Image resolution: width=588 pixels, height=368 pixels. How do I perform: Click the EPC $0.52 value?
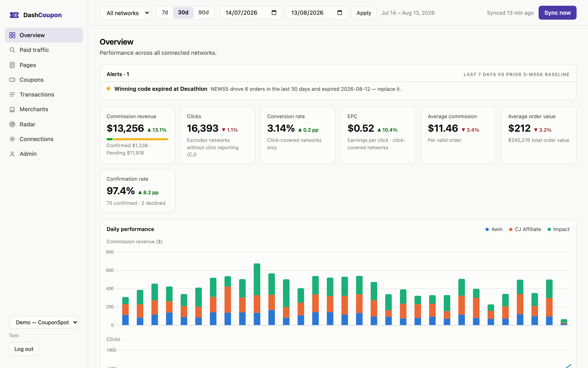pos(361,129)
